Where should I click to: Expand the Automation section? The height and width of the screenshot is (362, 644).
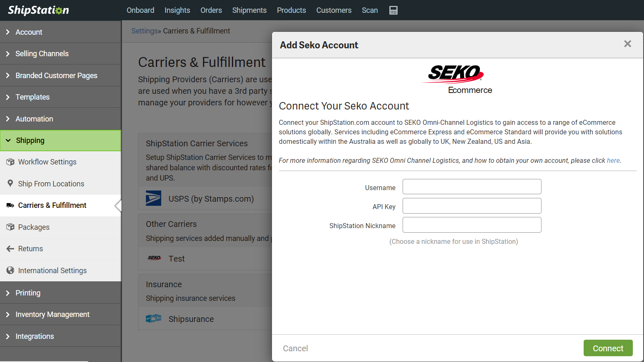pyautogui.click(x=61, y=119)
